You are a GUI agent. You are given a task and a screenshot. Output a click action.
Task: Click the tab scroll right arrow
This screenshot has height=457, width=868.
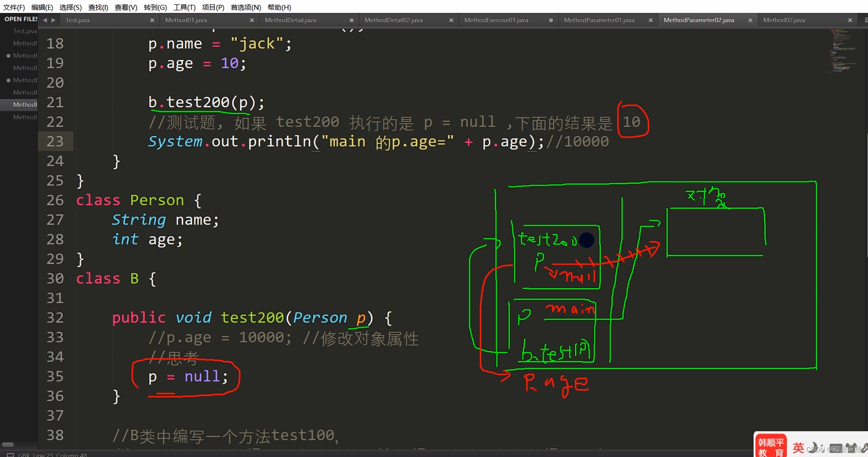[53, 20]
